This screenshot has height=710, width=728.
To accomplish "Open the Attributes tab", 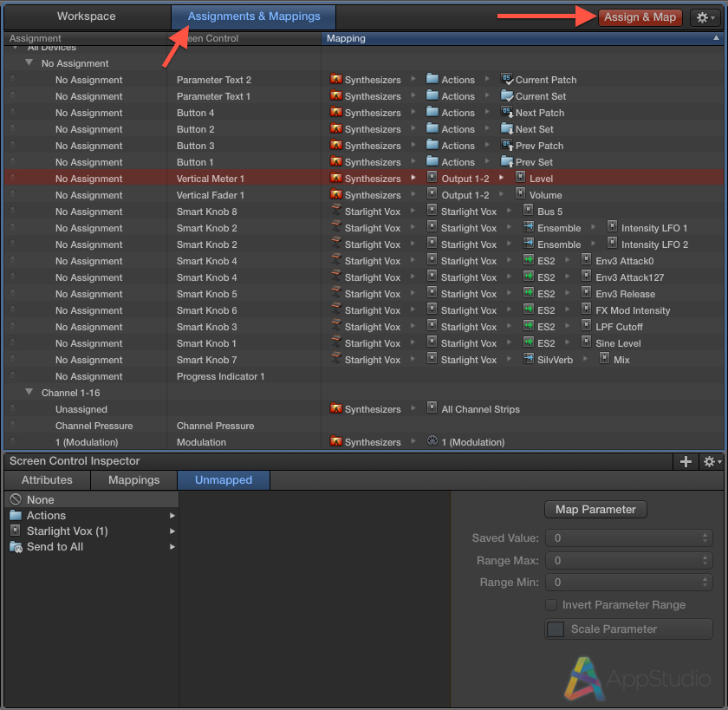I will pyautogui.click(x=47, y=480).
